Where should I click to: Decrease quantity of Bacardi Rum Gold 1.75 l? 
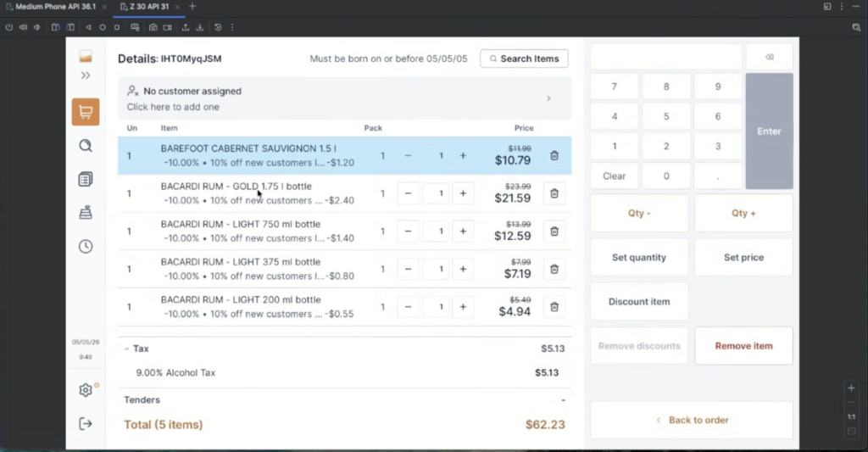point(408,193)
